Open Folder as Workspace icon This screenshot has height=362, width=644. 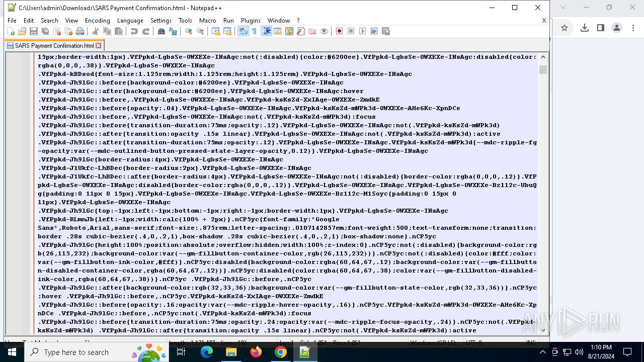click(312, 31)
